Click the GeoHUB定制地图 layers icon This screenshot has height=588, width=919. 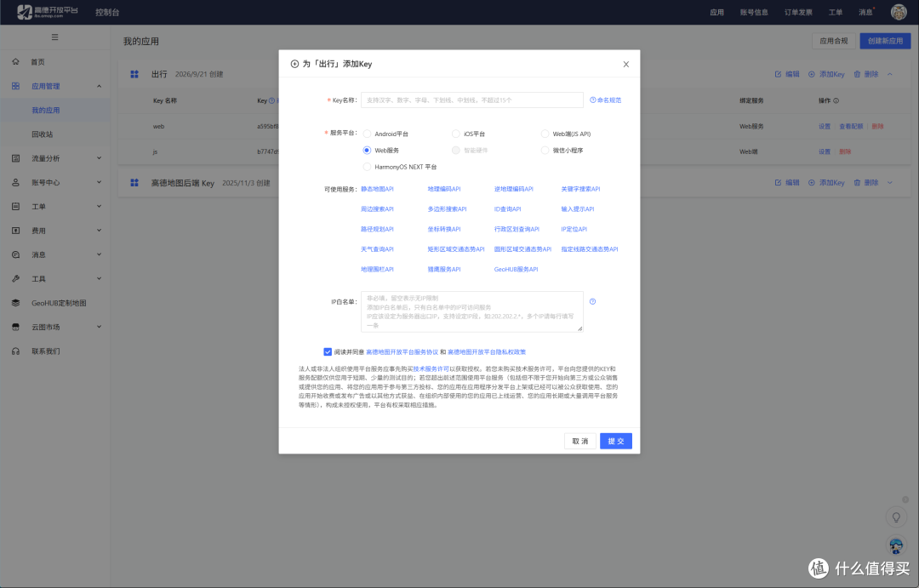point(16,303)
